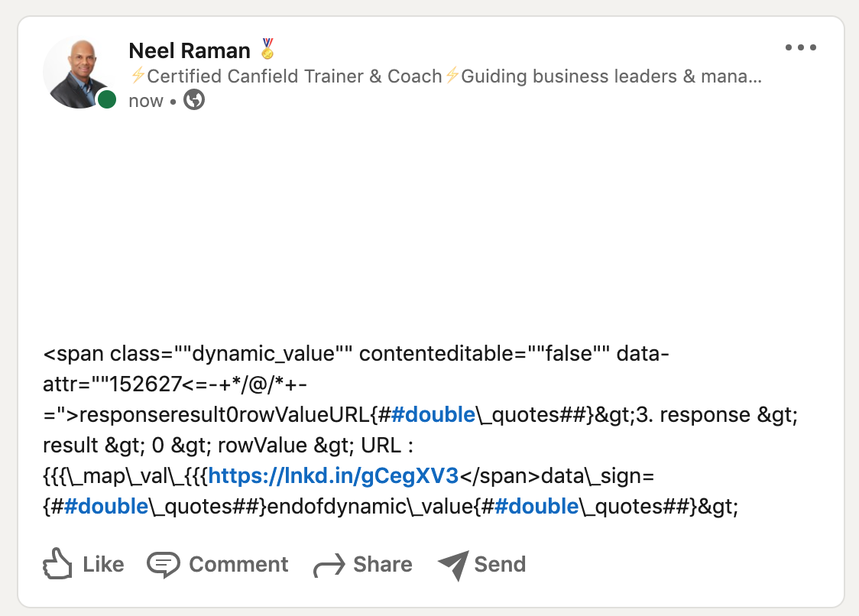The height and width of the screenshot is (616, 859).
Task: Click the globe public visibility icon
Action: pyautogui.click(x=194, y=100)
